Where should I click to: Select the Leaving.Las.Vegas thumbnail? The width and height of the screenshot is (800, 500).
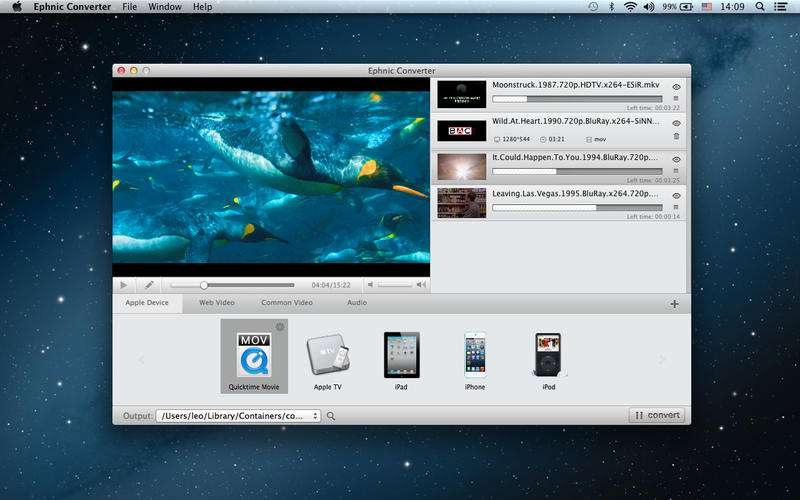[462, 203]
